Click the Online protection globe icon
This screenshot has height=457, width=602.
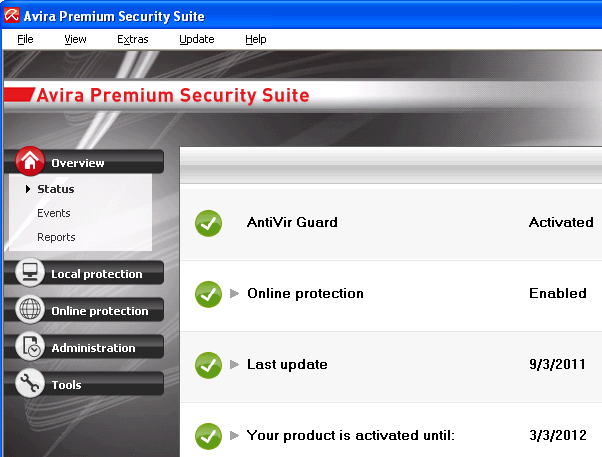click(30, 309)
